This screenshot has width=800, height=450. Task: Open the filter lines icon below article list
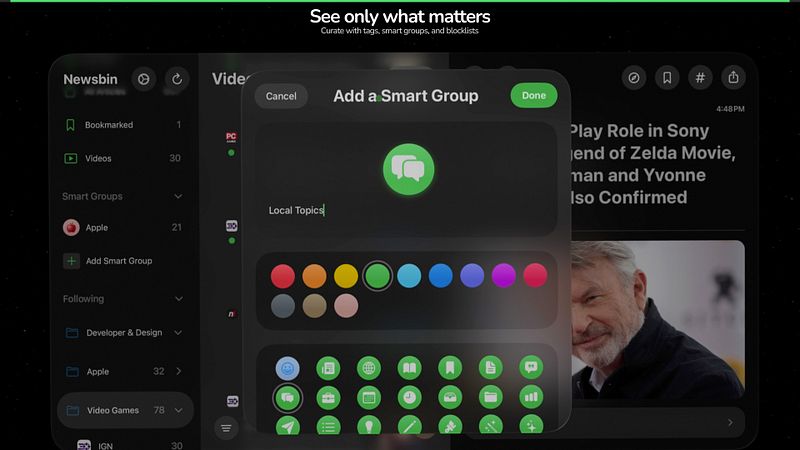(x=226, y=428)
